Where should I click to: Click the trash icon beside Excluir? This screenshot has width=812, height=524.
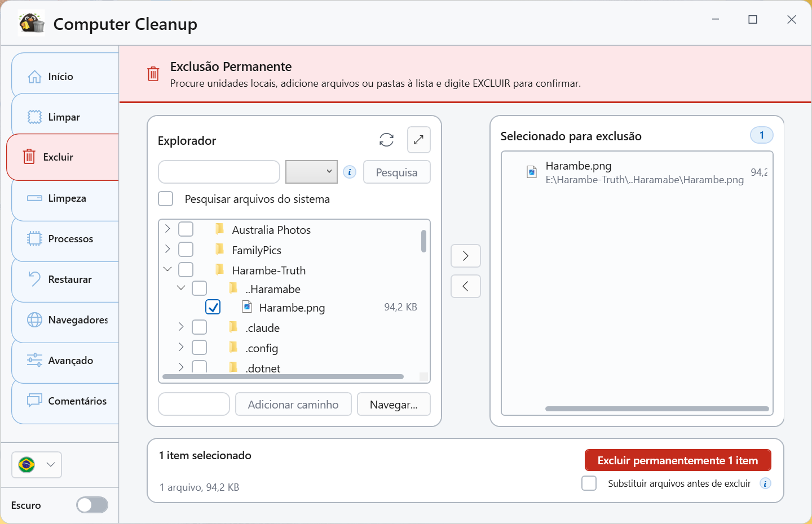pyautogui.click(x=29, y=157)
